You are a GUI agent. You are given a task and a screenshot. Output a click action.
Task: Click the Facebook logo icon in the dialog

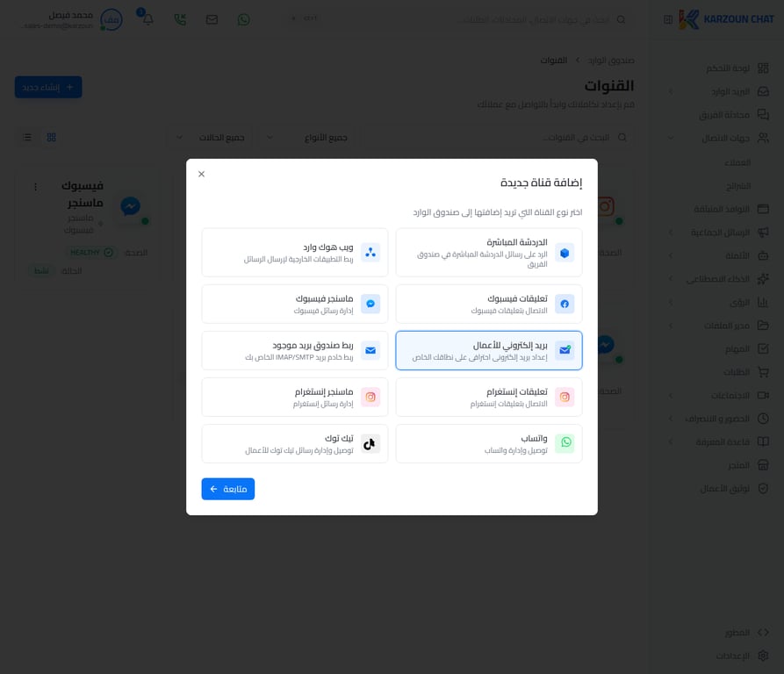565,304
